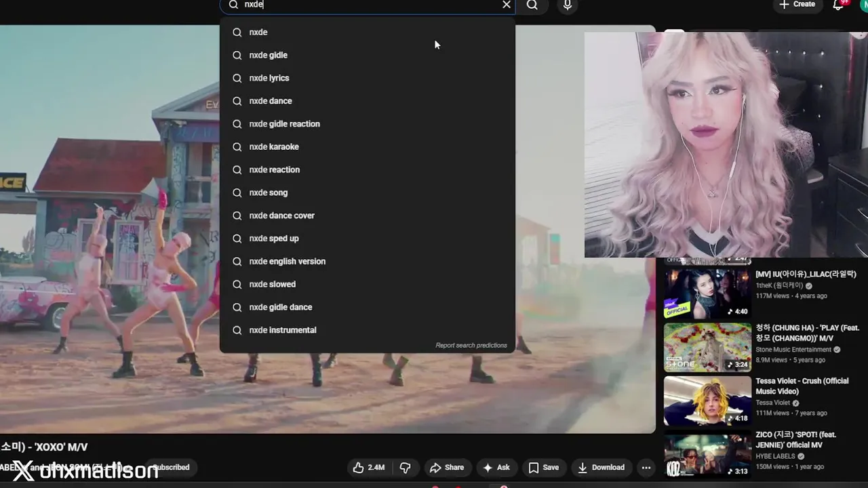This screenshot has height=488, width=868.
Task: Open more actions three-dot menu
Action: [x=646, y=468]
